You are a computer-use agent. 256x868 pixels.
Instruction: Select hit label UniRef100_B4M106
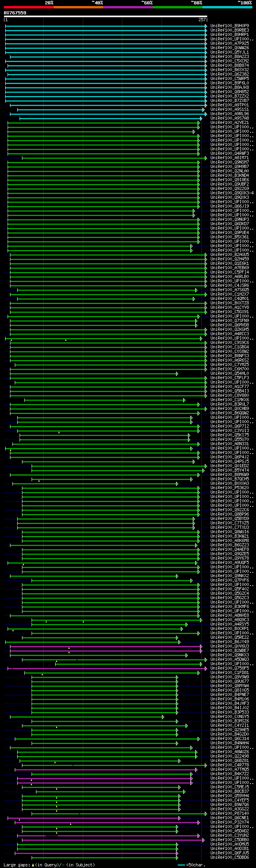pos(230,699)
